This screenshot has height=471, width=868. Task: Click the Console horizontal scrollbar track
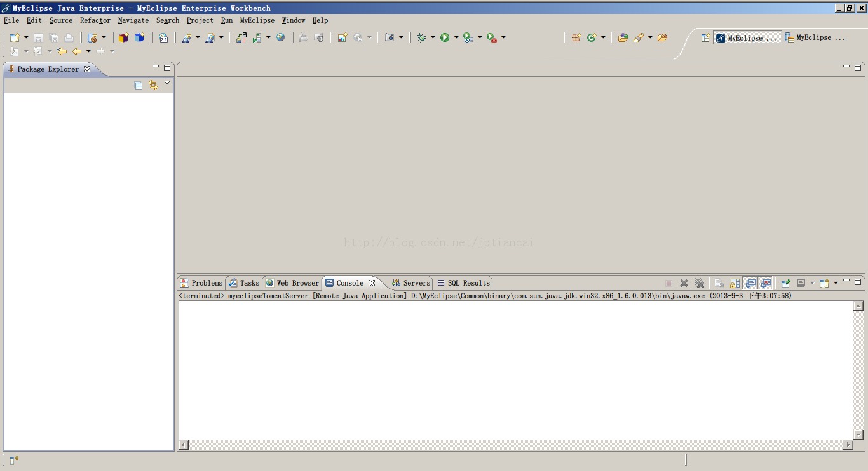pyautogui.click(x=515, y=445)
